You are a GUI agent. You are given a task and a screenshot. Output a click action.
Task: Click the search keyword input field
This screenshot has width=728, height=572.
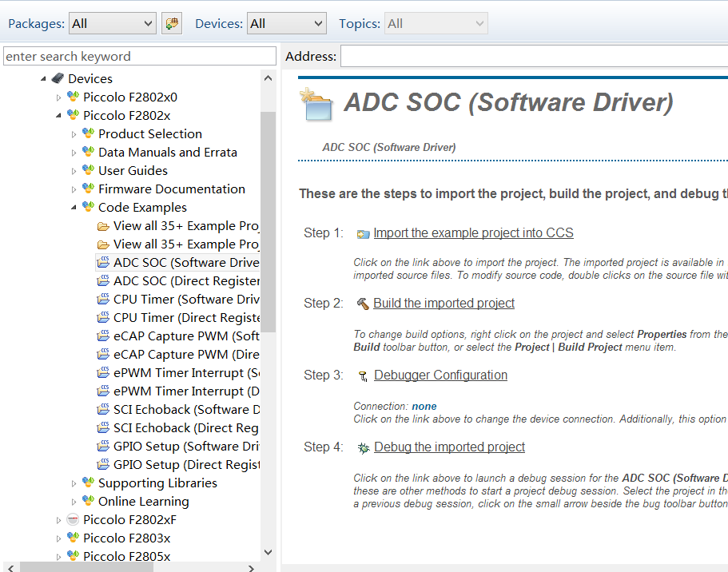[x=140, y=57]
